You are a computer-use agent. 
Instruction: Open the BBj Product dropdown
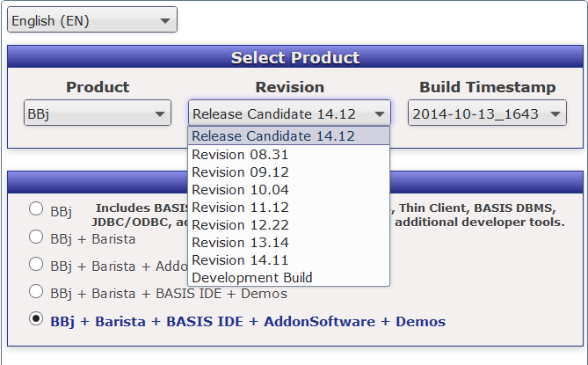click(97, 113)
